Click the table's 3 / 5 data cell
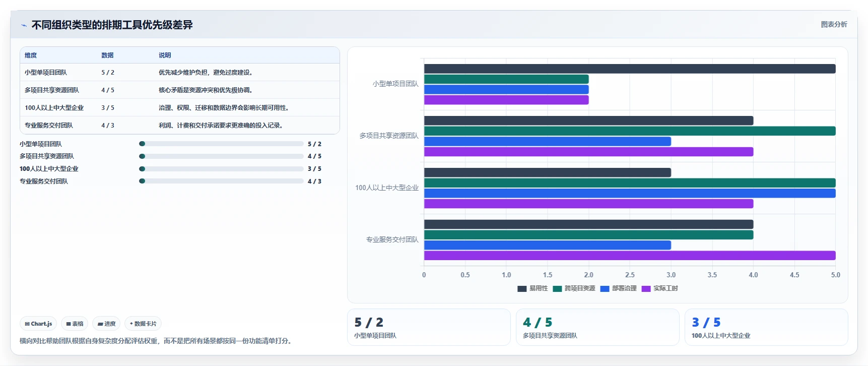The height and width of the screenshot is (366, 868). click(x=108, y=108)
